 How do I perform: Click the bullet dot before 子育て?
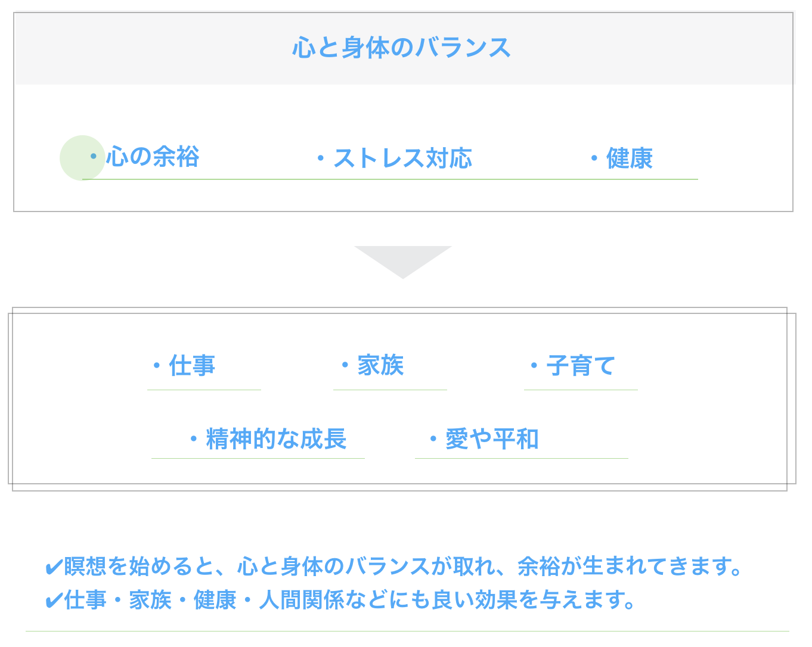pos(534,366)
